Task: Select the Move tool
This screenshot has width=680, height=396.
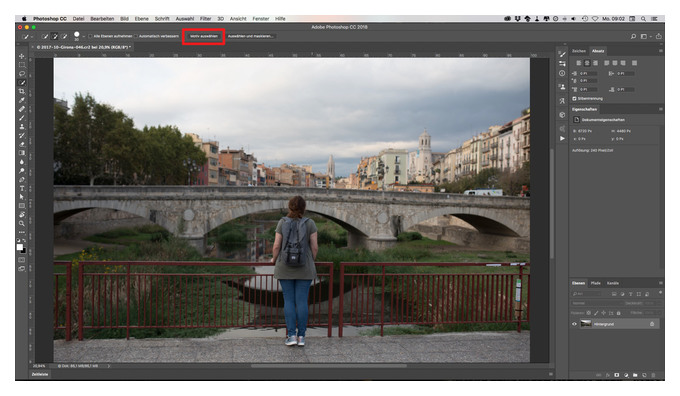Action: click(x=22, y=56)
